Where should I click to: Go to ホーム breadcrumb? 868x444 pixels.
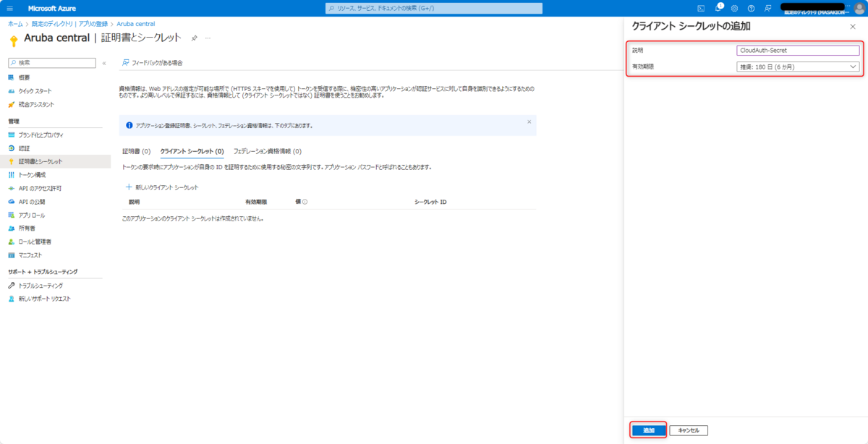coord(14,24)
